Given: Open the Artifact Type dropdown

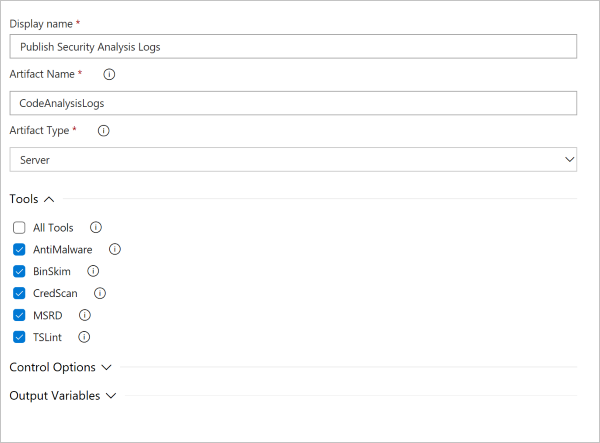Looking at the screenshot, I should pos(292,160).
